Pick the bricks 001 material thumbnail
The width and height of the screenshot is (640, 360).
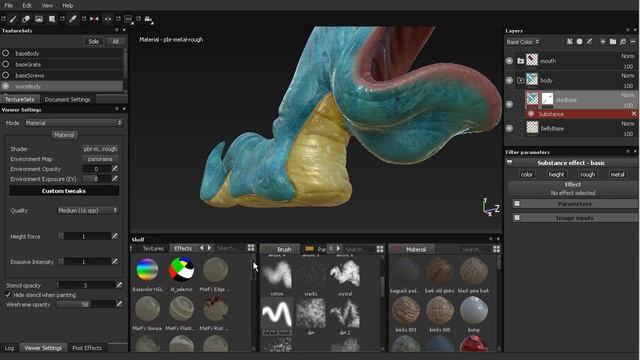click(406, 311)
